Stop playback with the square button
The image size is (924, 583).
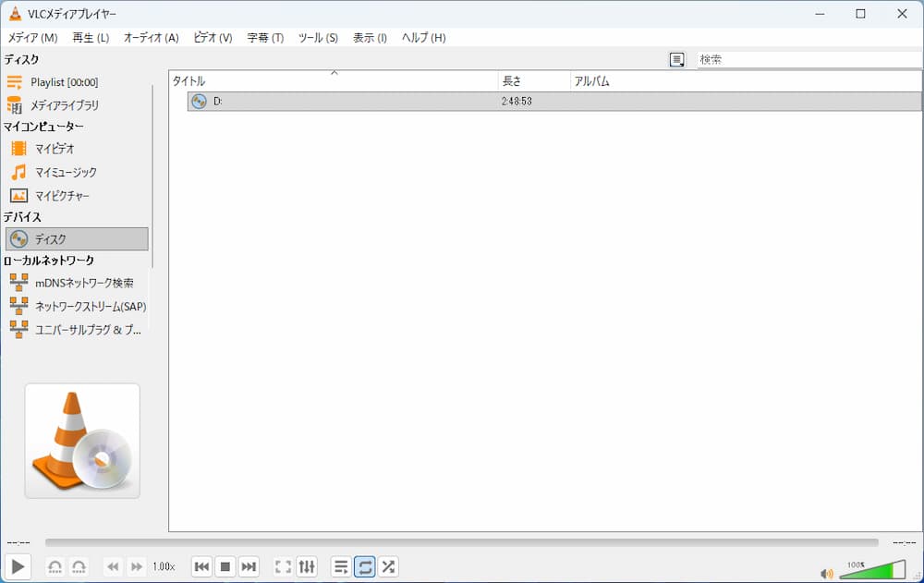coord(225,567)
